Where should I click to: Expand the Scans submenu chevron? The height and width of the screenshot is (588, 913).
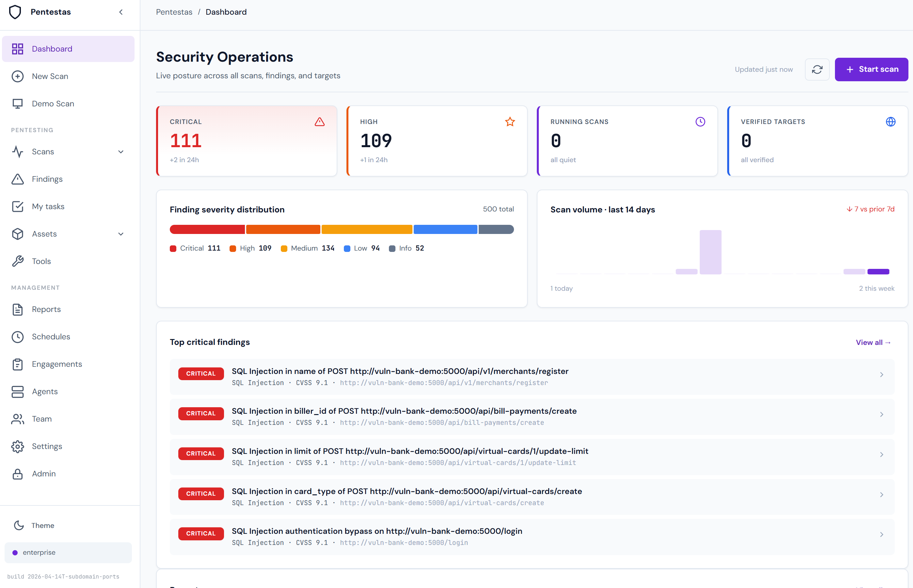(121, 152)
